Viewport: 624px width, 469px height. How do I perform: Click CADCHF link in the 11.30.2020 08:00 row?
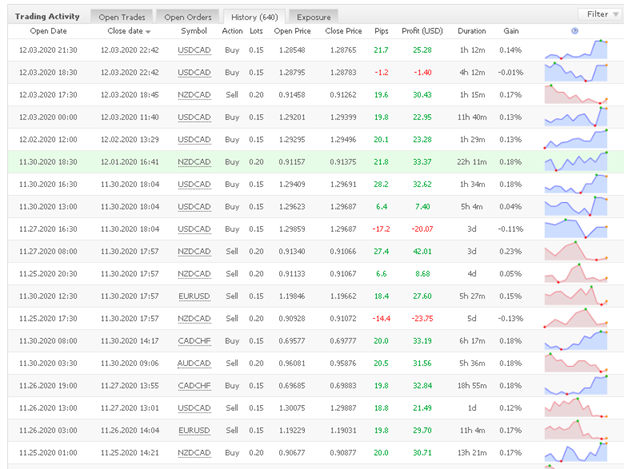pyautogui.click(x=194, y=341)
